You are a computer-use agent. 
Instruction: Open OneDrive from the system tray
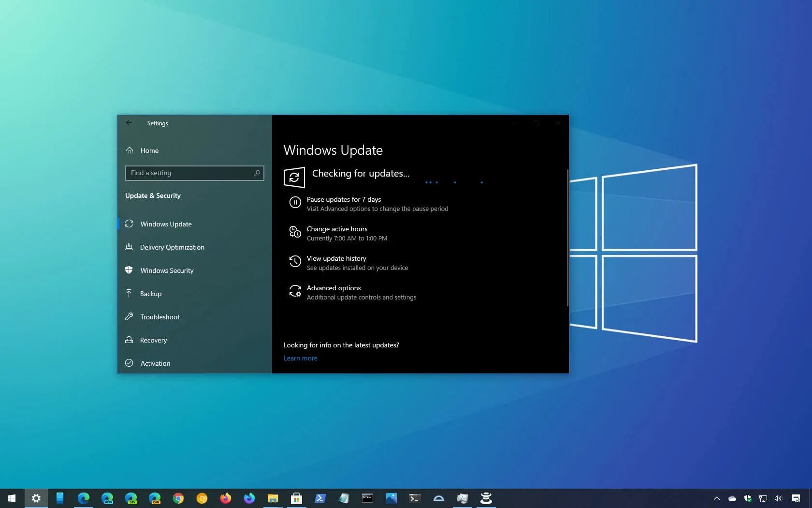point(732,498)
